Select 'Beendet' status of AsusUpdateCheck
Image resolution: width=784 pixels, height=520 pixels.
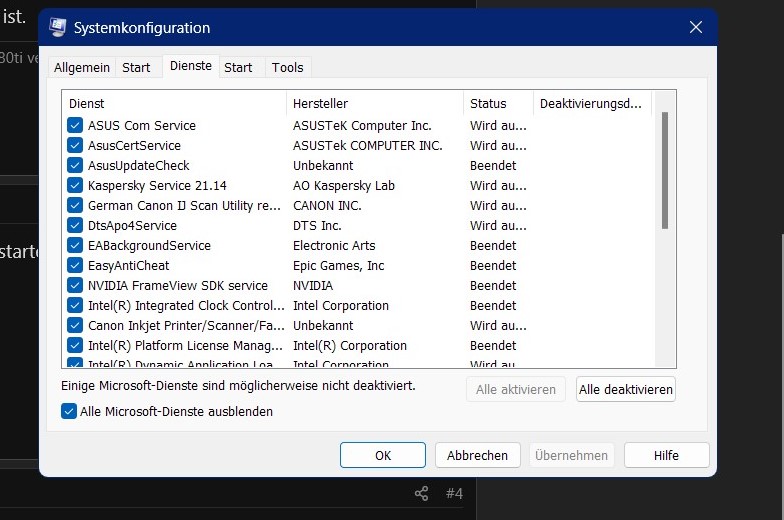click(x=493, y=166)
